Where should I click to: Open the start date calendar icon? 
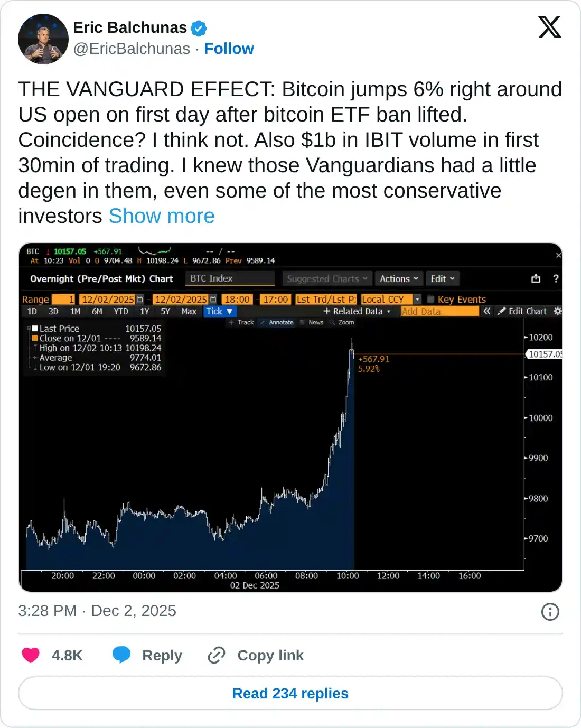tap(140, 300)
